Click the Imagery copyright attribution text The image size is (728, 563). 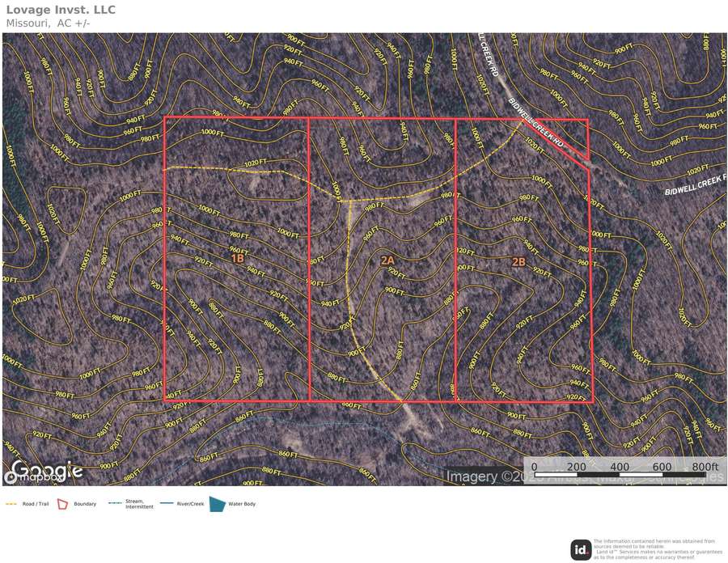pos(585,476)
